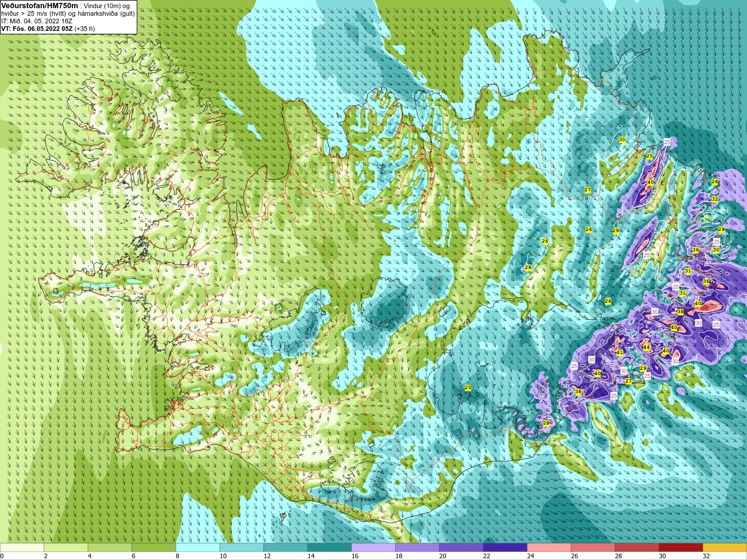Screen dimensions: 747x560
Task: Select the 4–6 m/s green legend swatch
Action: click(x=110, y=548)
